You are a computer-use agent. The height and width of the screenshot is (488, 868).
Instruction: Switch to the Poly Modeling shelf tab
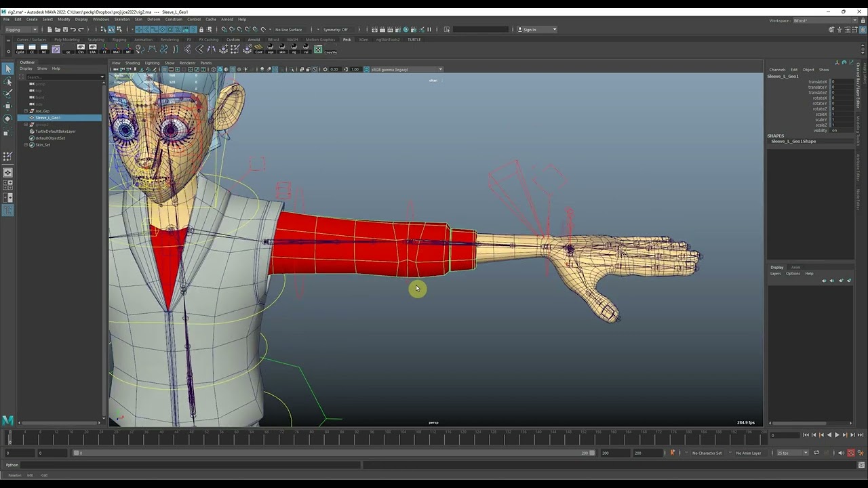coord(67,39)
